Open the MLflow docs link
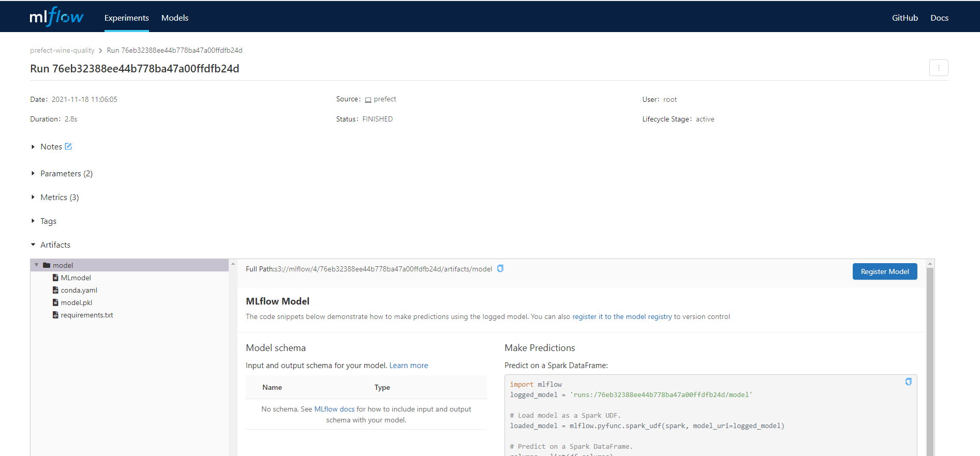The width and height of the screenshot is (980, 456). 335,409
